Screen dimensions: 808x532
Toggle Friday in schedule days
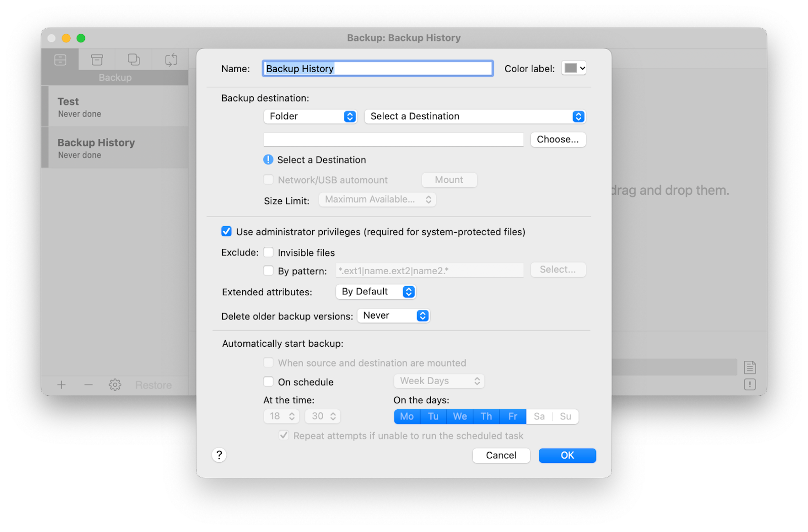coord(513,416)
